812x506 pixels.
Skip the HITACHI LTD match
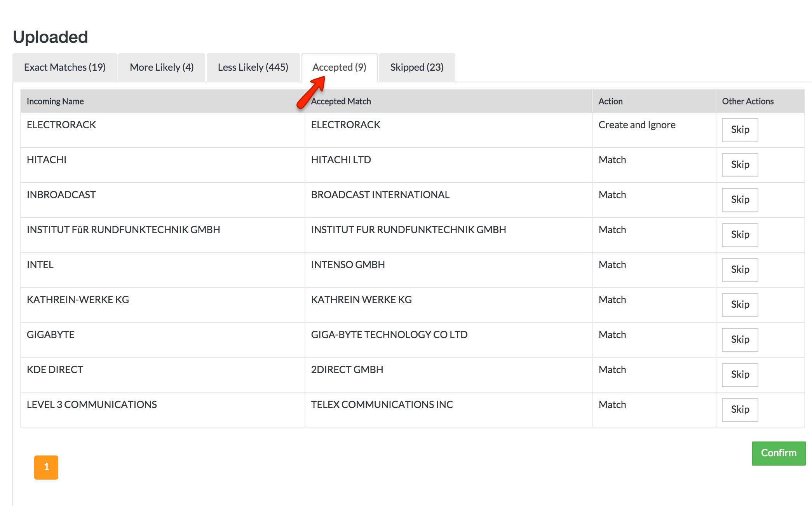coord(739,165)
